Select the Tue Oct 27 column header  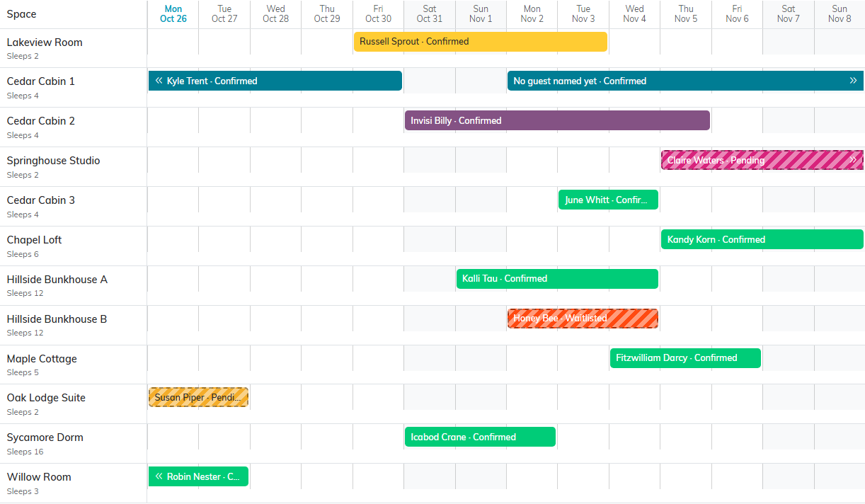pos(224,14)
